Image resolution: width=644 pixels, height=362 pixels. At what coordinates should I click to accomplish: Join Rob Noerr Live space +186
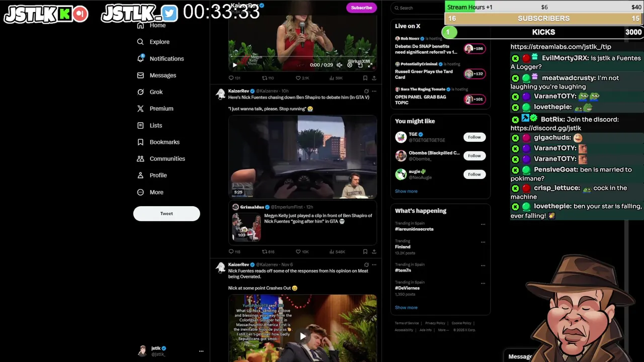(474, 49)
